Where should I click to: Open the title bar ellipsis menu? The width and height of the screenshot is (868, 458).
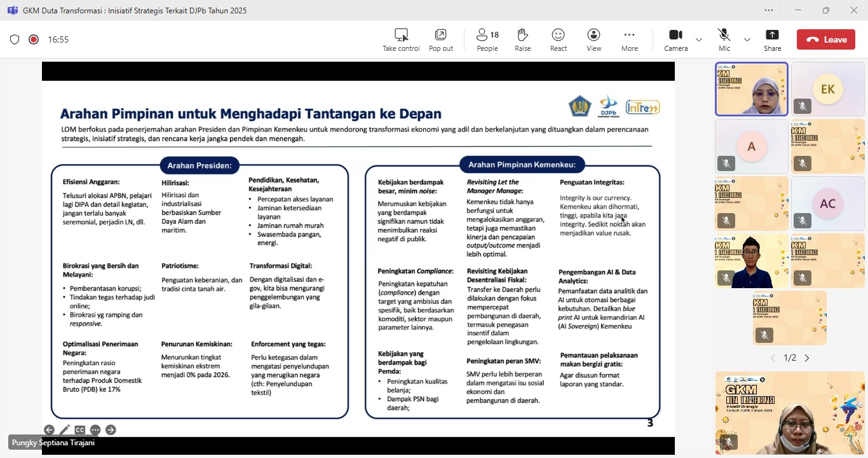point(769,10)
